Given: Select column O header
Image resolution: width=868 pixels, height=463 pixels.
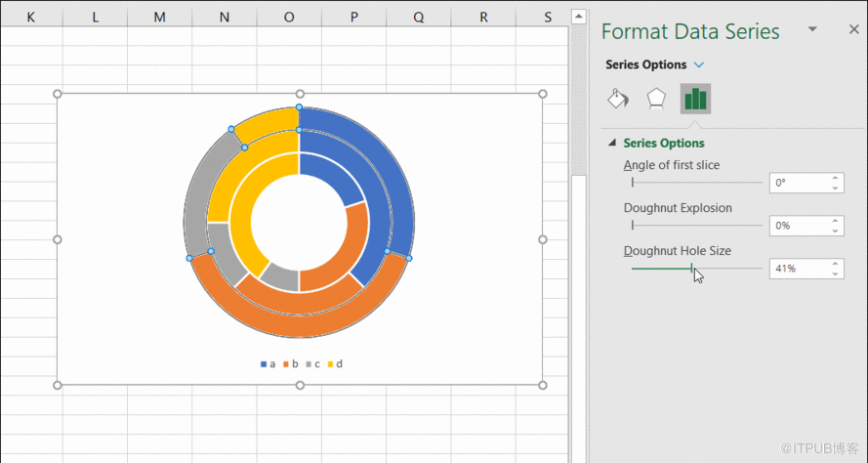Looking at the screenshot, I should [289, 18].
